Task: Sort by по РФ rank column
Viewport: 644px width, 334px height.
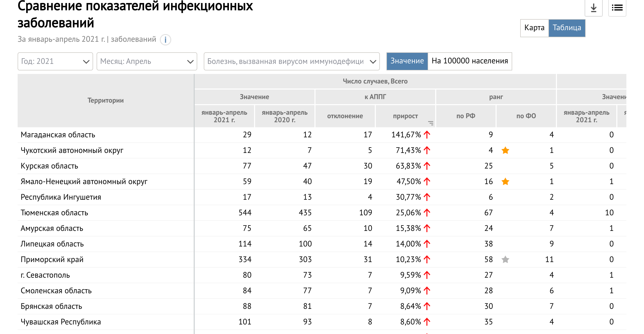Action: click(466, 116)
